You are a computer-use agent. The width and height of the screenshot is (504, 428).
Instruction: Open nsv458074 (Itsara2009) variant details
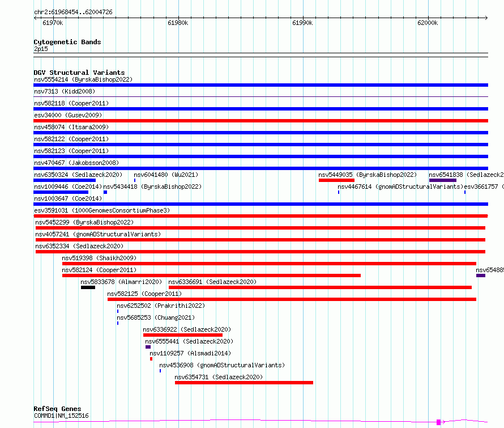click(x=71, y=127)
